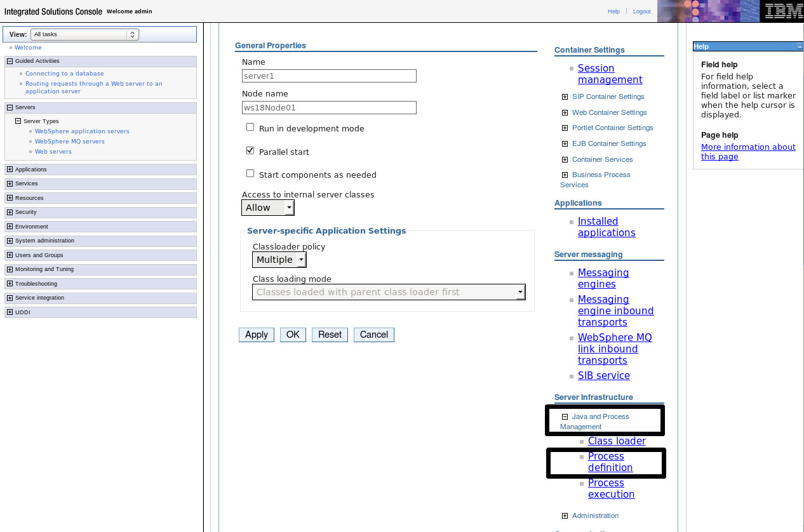This screenshot has width=804, height=532.
Task: Expand SIP Container Settings
Action: pyautogui.click(x=565, y=97)
